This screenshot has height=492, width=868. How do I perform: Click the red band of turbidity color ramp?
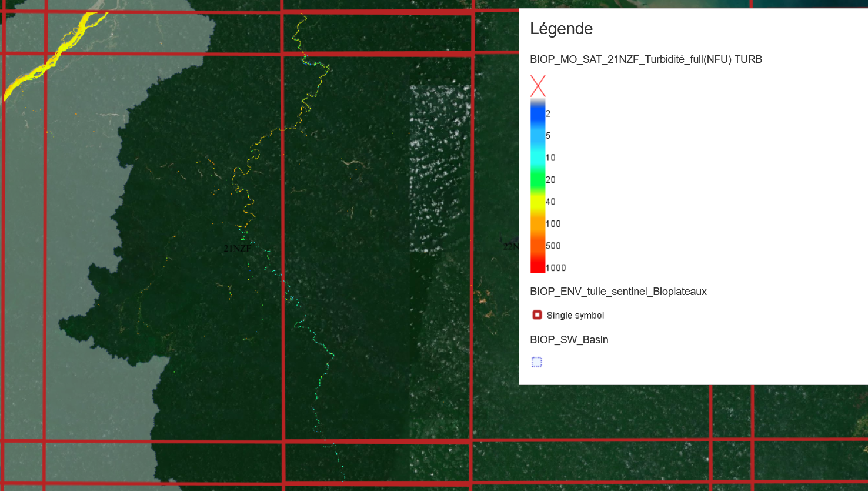pyautogui.click(x=538, y=265)
